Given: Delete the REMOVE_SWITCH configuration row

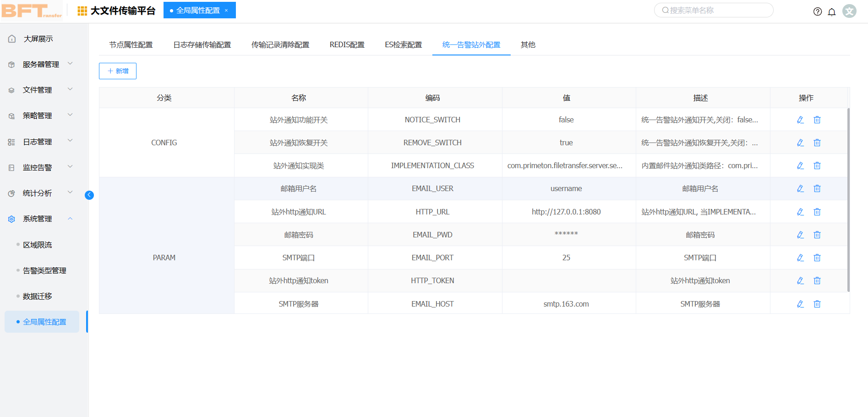Looking at the screenshot, I should pos(817,143).
